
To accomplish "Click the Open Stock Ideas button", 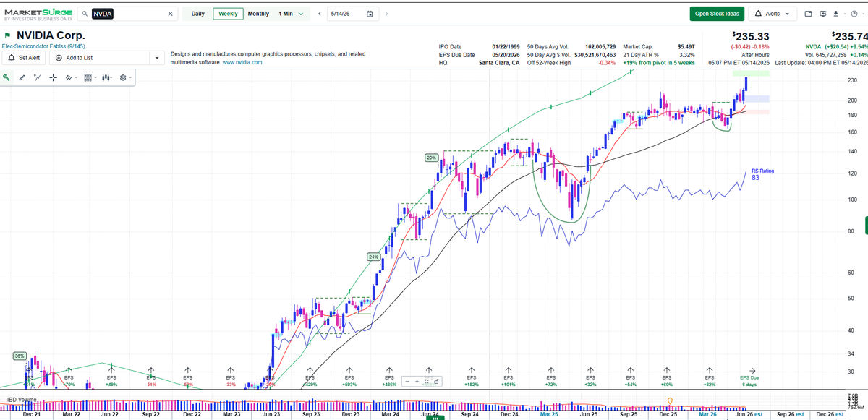I will point(717,14).
